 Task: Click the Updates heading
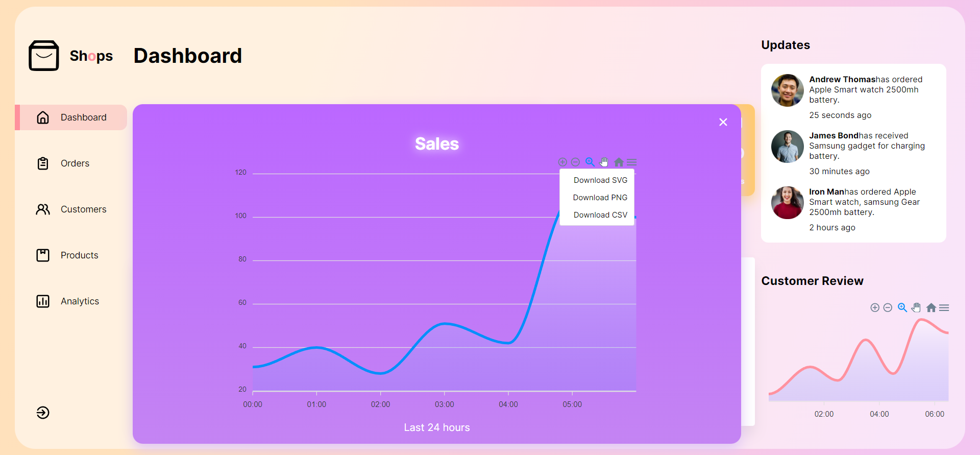pyautogui.click(x=786, y=45)
